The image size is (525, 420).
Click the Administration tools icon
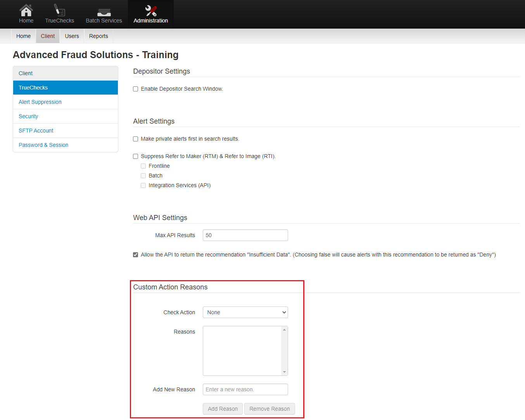(151, 11)
